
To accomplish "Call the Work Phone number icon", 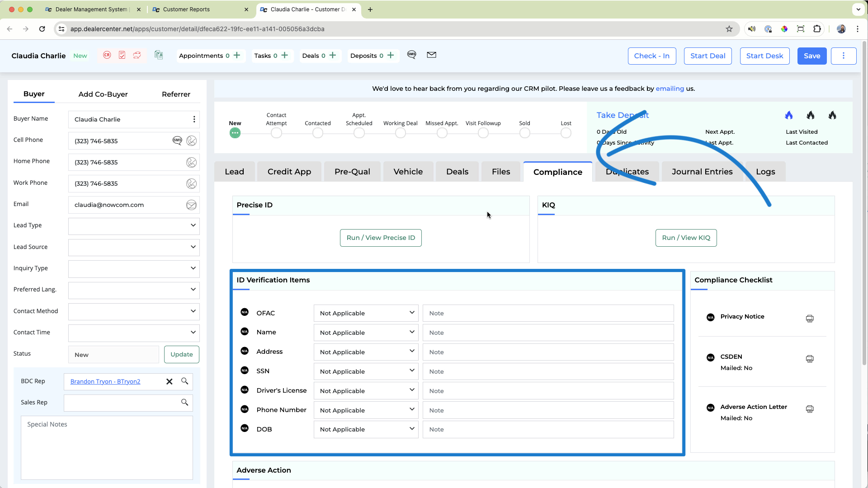I will click(x=192, y=183).
